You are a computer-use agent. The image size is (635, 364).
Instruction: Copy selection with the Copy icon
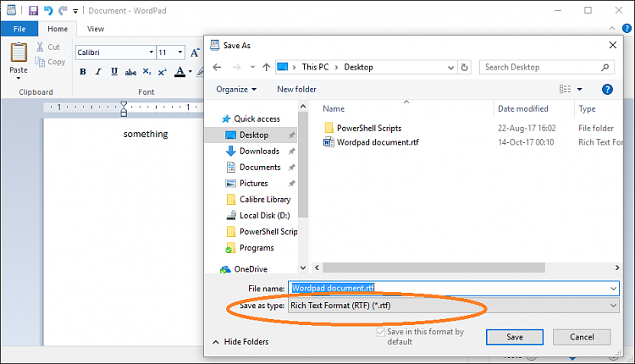coord(40,62)
